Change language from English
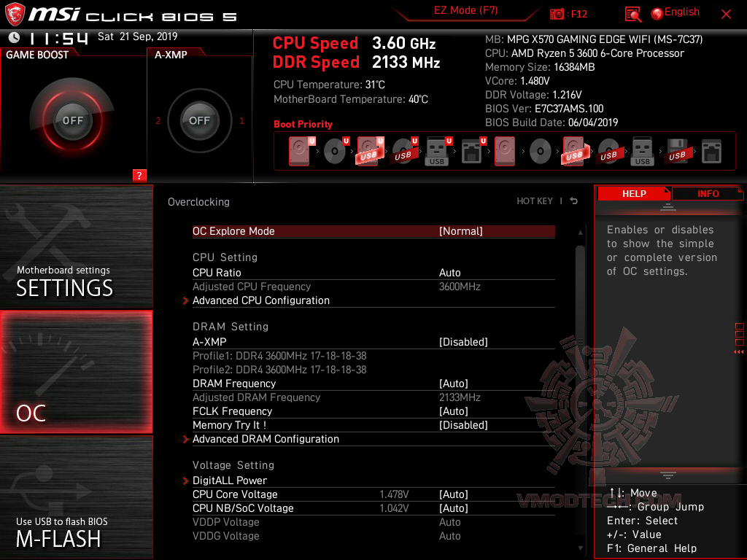Viewport: 747px width, 560px height. [682, 12]
